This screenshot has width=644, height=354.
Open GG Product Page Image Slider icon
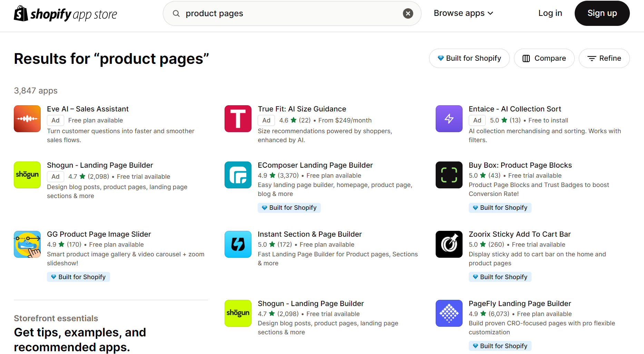click(27, 244)
